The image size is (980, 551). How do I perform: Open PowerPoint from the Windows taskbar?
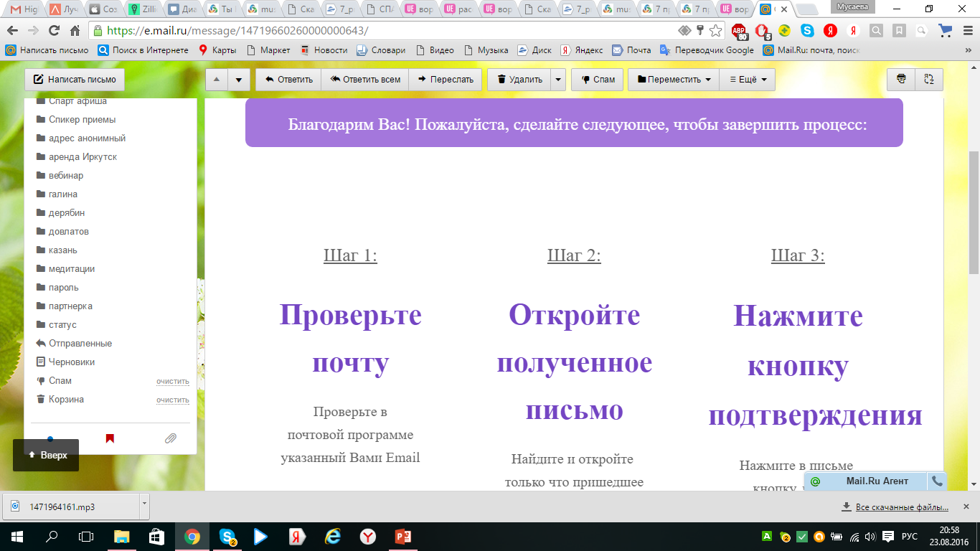point(402,537)
